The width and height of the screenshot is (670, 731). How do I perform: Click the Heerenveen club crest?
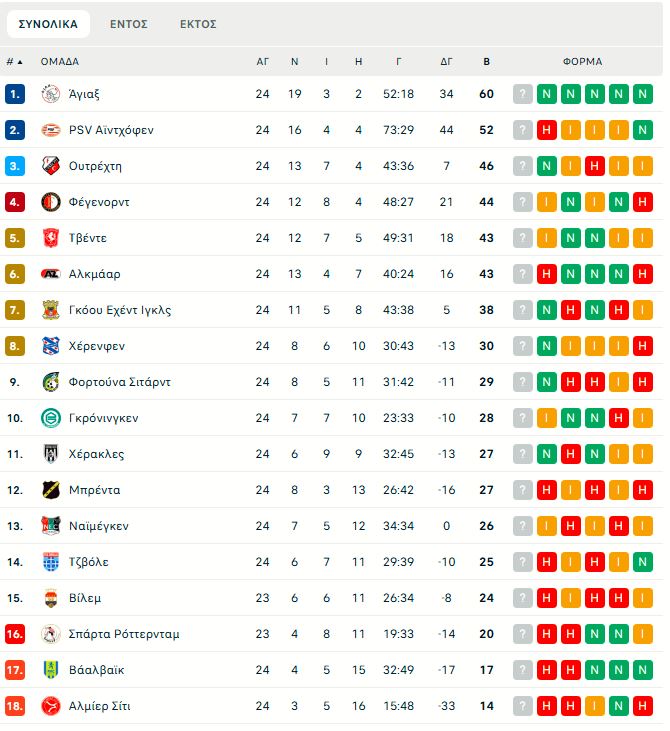51,346
